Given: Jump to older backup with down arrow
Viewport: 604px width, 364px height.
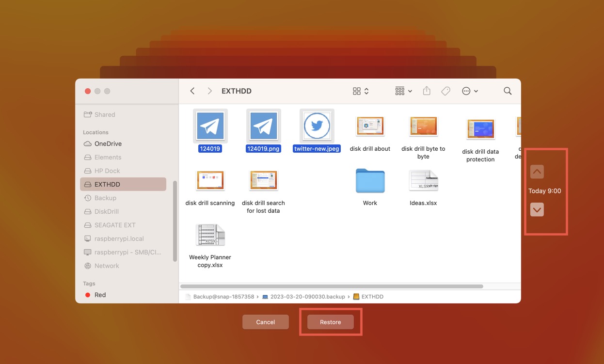Looking at the screenshot, I should click(x=537, y=210).
